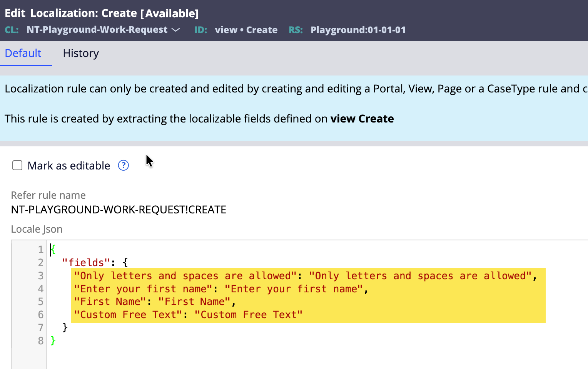Click the "Custom Free Text" JSON line
Viewport: 588px width, 369px height.
(188, 315)
